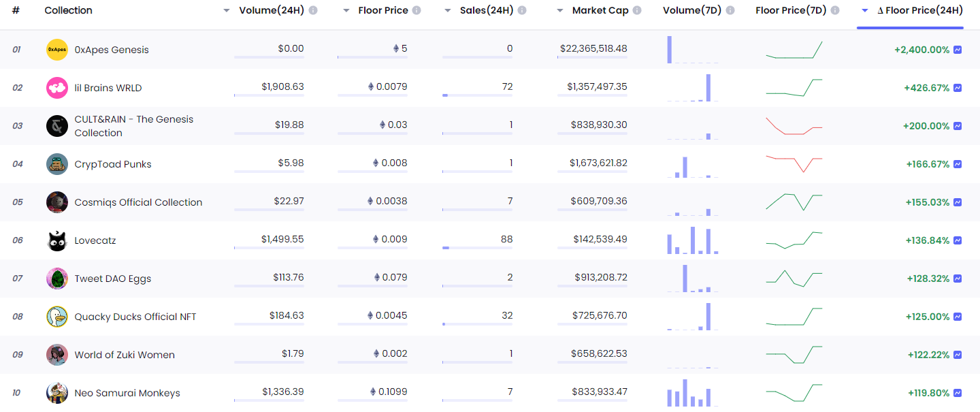Sort by Volume(24H) using its arrow
The image size is (980, 412).
point(227,11)
